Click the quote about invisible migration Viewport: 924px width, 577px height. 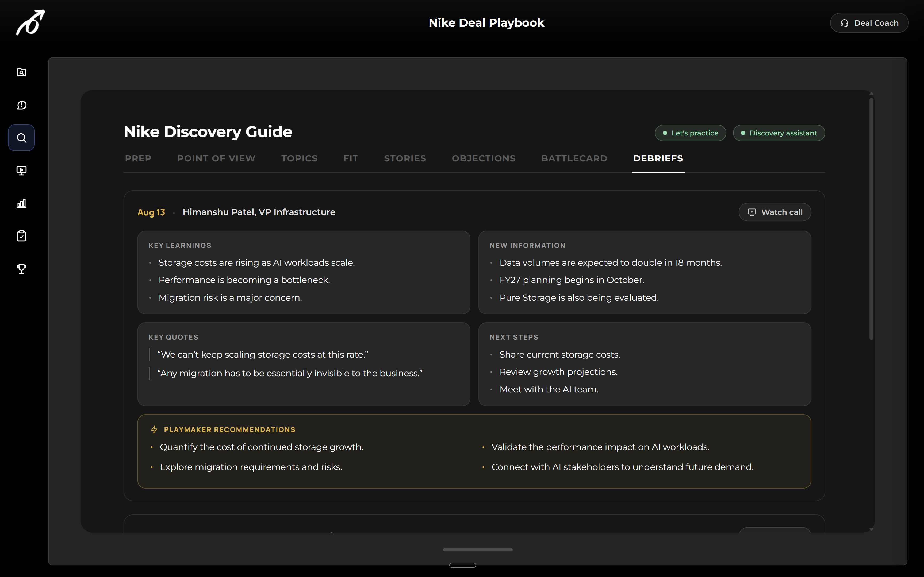pos(290,373)
